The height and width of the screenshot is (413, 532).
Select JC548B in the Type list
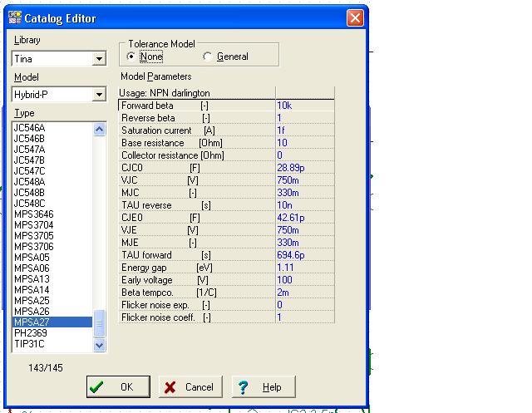tap(52, 193)
